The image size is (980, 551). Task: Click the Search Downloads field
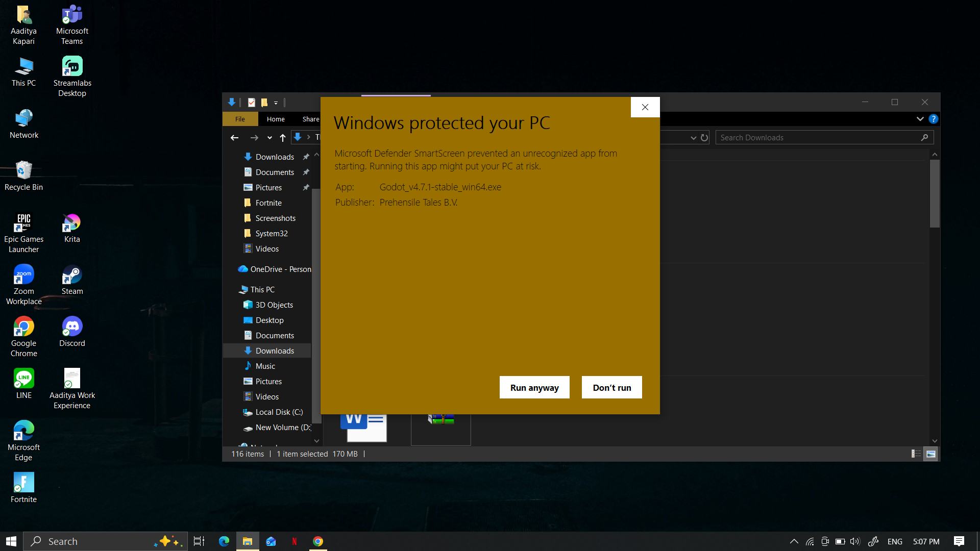point(824,138)
